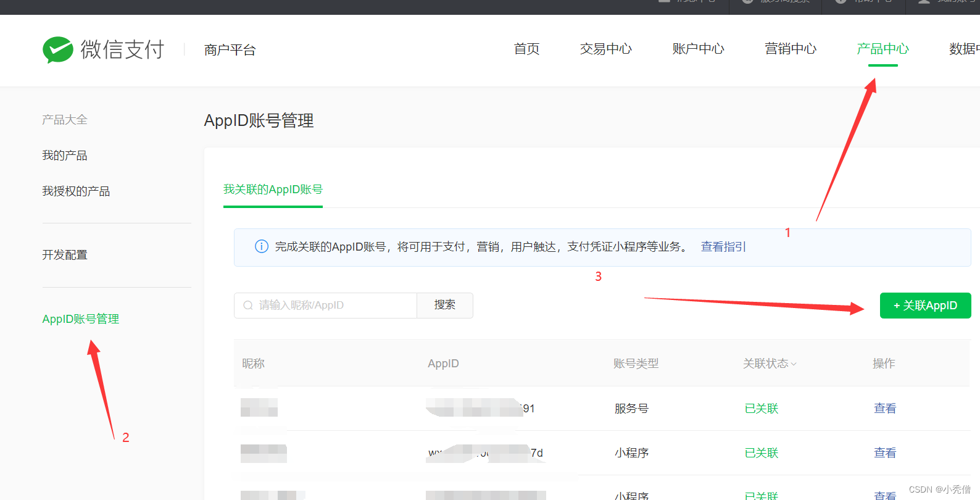Click the + 关联AppID button
The height and width of the screenshot is (500, 980).
(926, 306)
